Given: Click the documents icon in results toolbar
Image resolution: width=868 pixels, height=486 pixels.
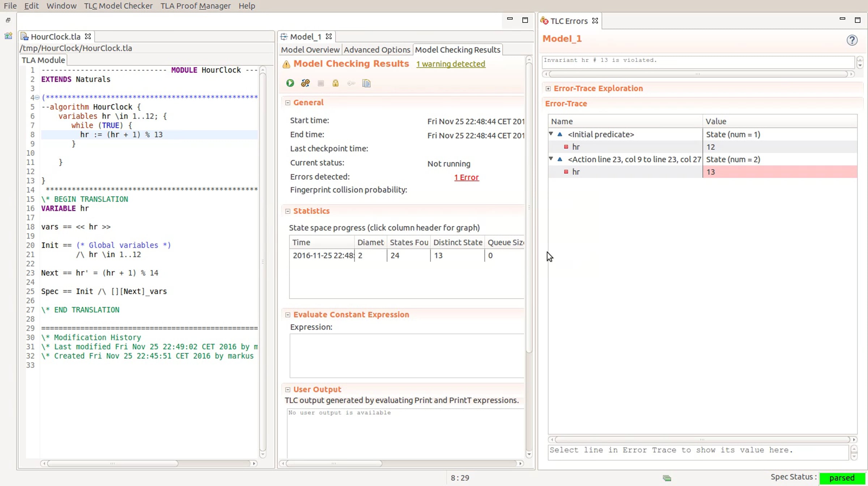Looking at the screenshot, I should point(366,83).
